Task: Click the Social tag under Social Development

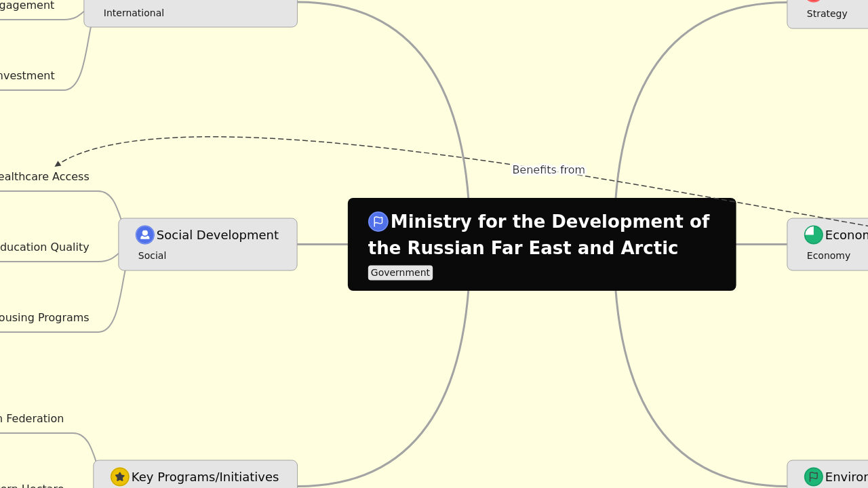Action: coord(152,256)
